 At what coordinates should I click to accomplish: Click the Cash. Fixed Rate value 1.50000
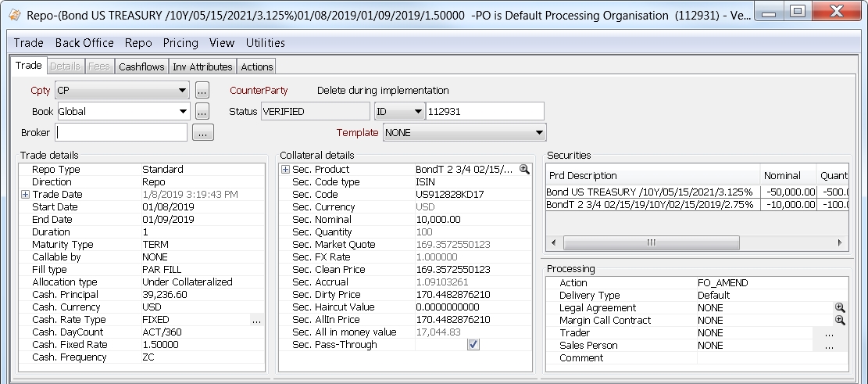[x=160, y=345]
